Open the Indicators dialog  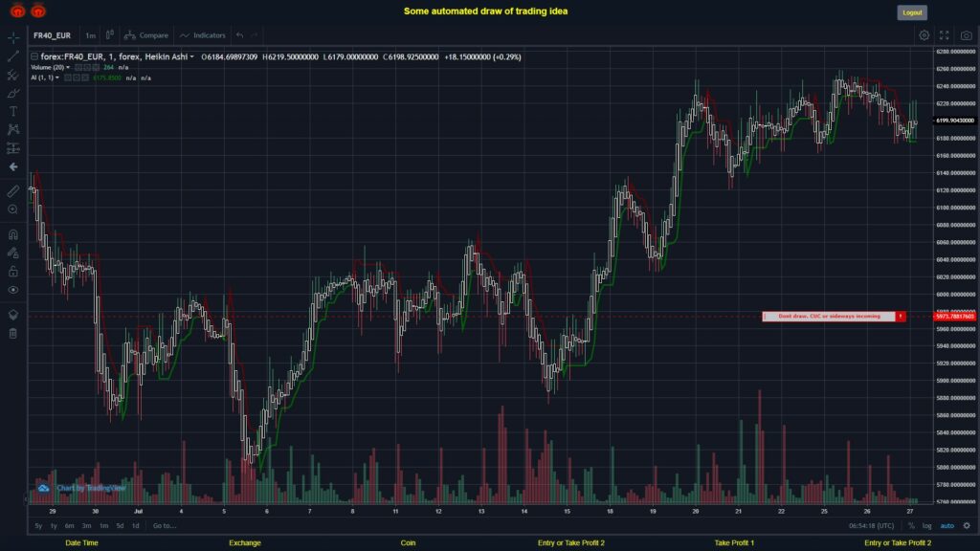(203, 35)
